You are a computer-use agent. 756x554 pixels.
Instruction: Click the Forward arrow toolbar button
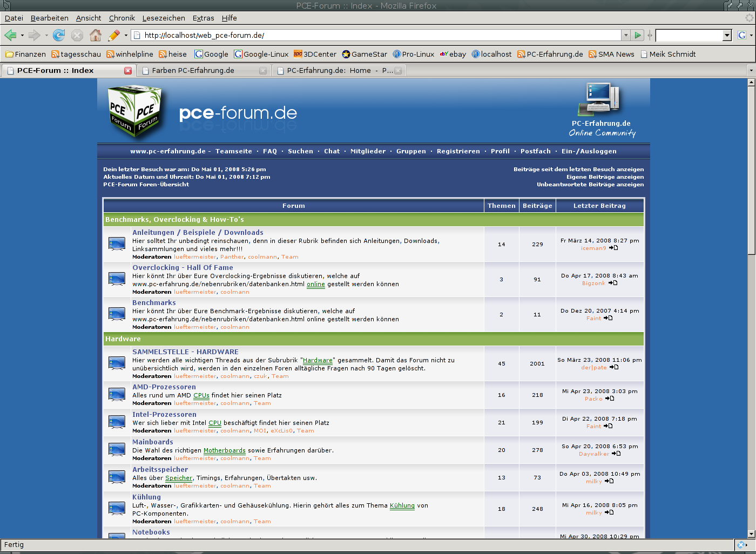35,35
